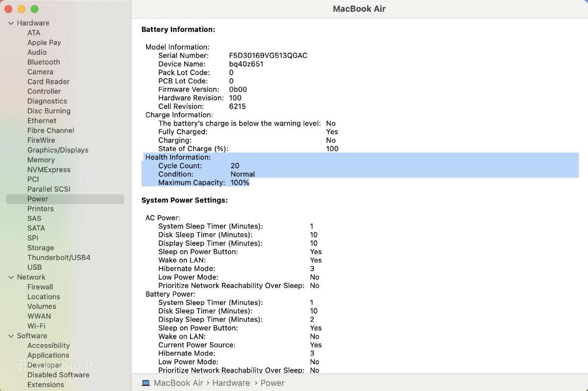Show Memory information
Screen dimensions: 588x391
(41, 160)
